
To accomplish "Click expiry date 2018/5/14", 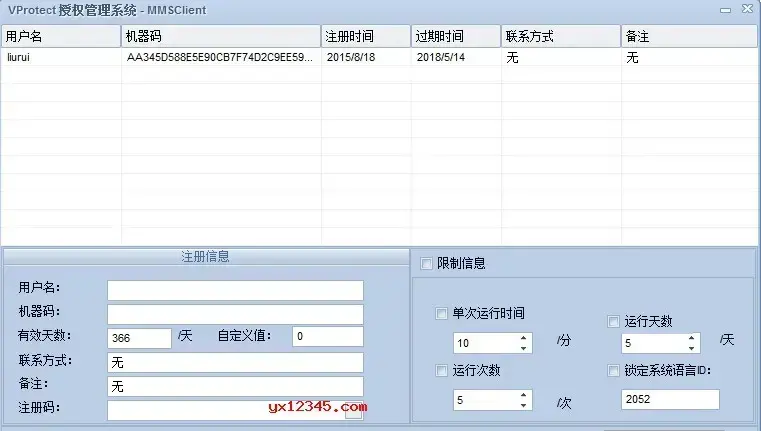I will 441,57.
